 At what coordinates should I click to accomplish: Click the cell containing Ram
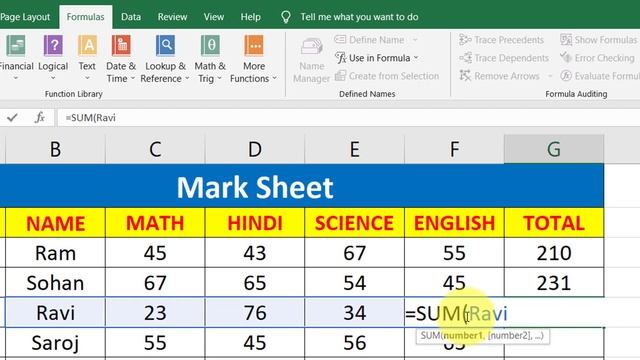56,253
